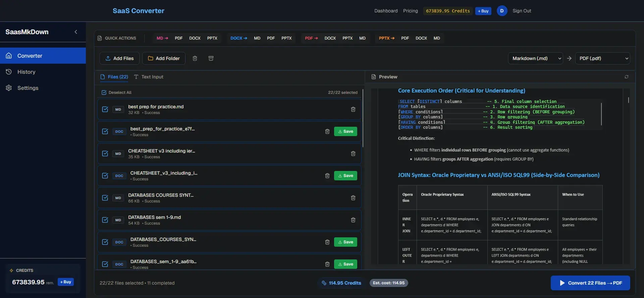Refresh the Preview panel
The width and height of the screenshot is (644, 298).
[627, 77]
